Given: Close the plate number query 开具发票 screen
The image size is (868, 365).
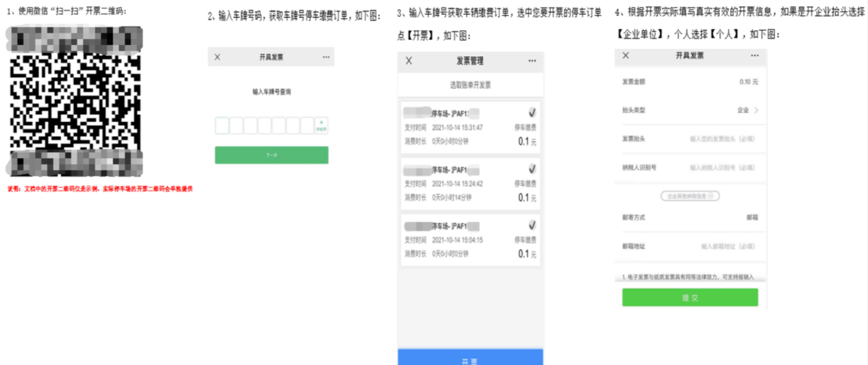Looking at the screenshot, I should pos(218,57).
